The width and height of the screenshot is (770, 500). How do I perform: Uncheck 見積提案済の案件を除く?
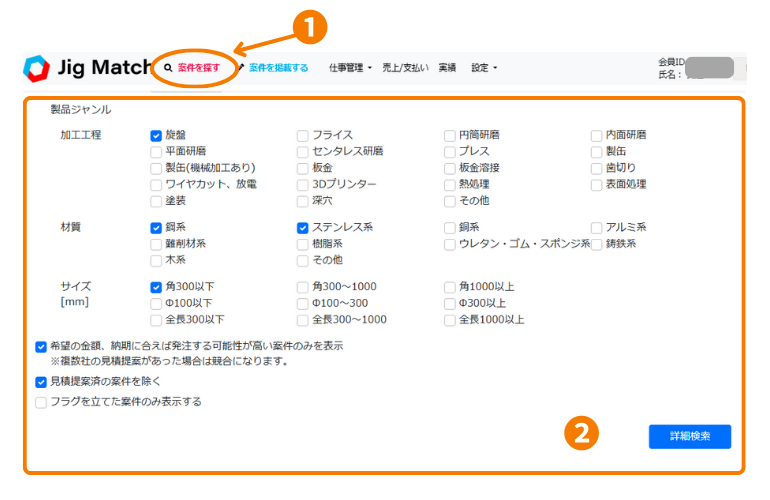[41, 382]
